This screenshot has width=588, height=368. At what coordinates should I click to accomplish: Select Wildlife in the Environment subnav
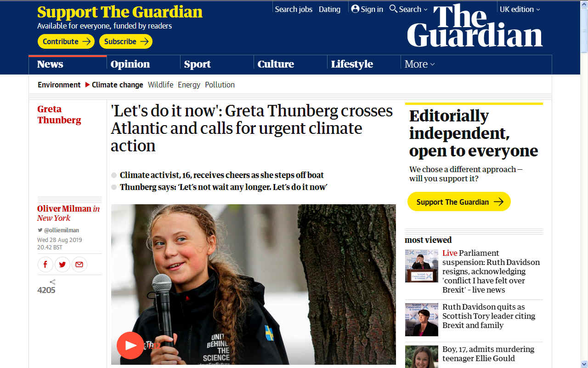[x=160, y=85]
